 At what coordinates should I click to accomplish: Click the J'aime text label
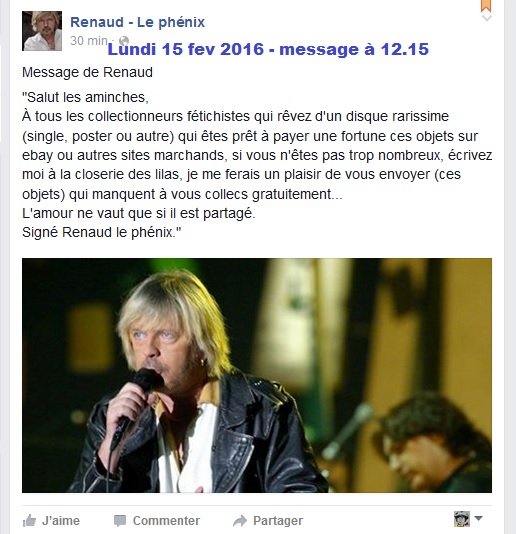(x=61, y=521)
